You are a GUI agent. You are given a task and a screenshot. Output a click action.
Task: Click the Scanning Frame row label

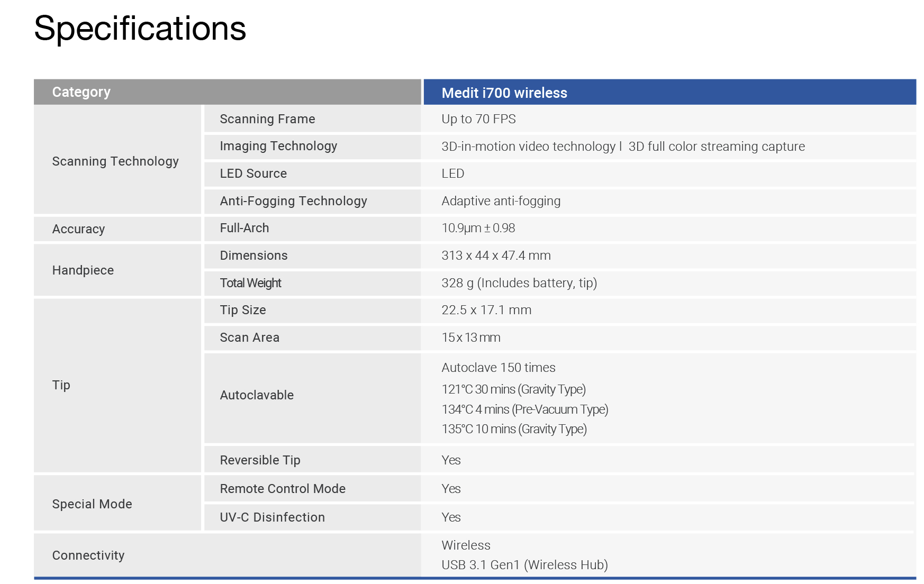pyautogui.click(x=267, y=118)
